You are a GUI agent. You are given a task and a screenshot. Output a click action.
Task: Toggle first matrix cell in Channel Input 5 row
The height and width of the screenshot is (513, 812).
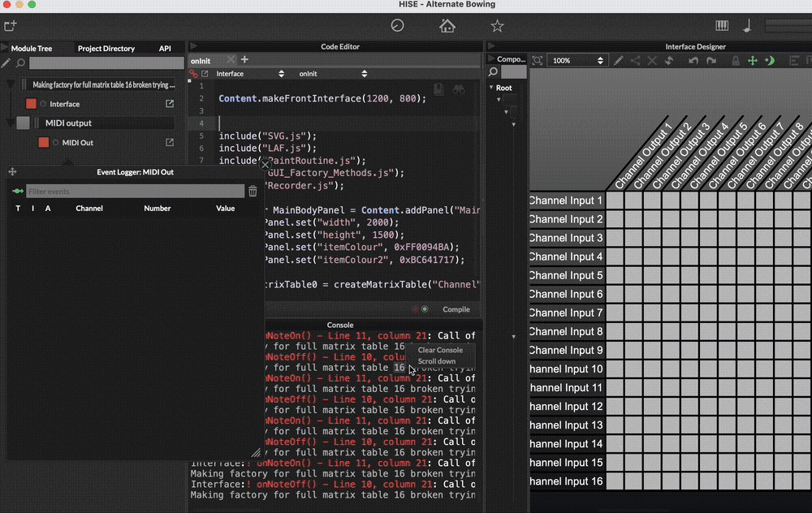click(615, 275)
